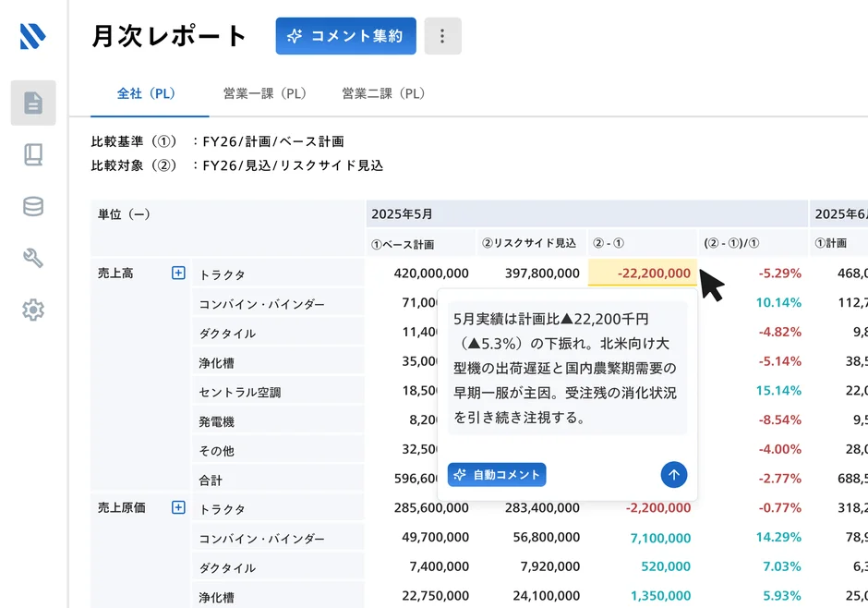Open the settings gear sidebar icon
Viewport: 868px width, 608px height.
(x=33, y=310)
